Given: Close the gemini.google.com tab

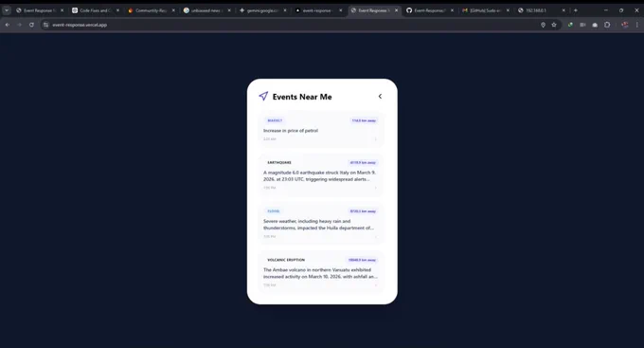Looking at the screenshot, I should tap(285, 10).
